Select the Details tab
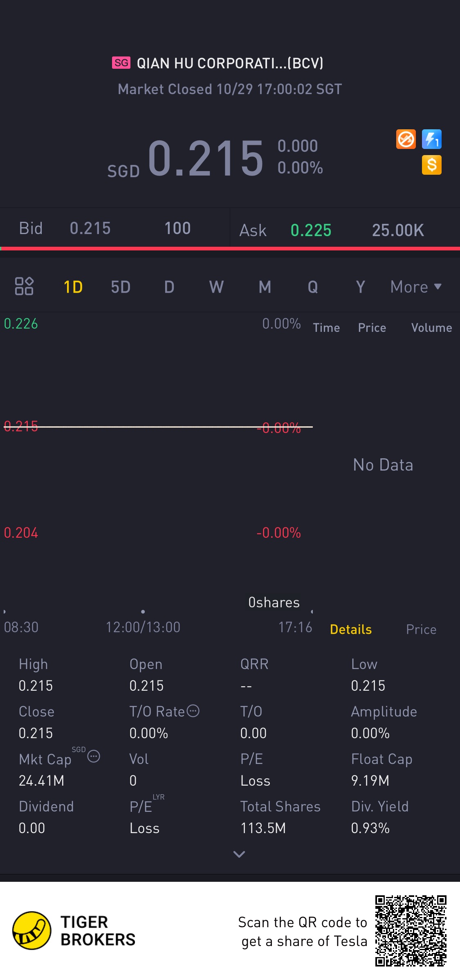Viewport: 460px width, 980px height. pos(351,629)
